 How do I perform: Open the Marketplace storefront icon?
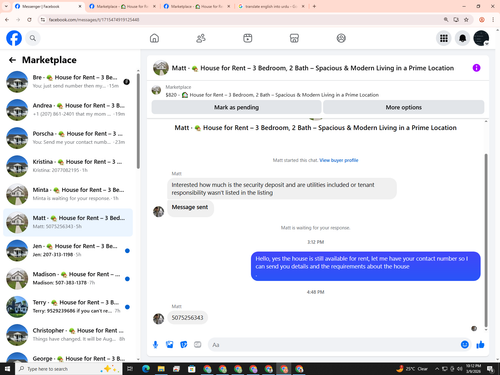[294, 38]
